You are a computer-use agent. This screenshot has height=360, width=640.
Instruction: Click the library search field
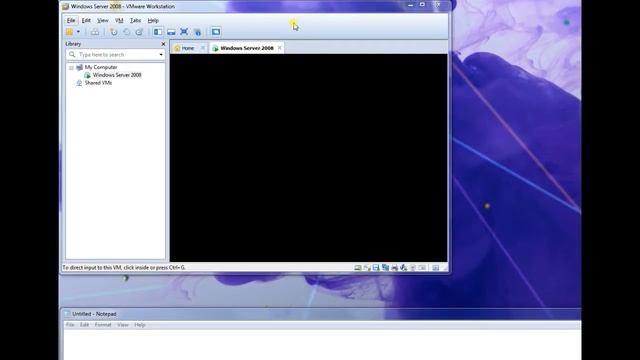tap(116, 54)
